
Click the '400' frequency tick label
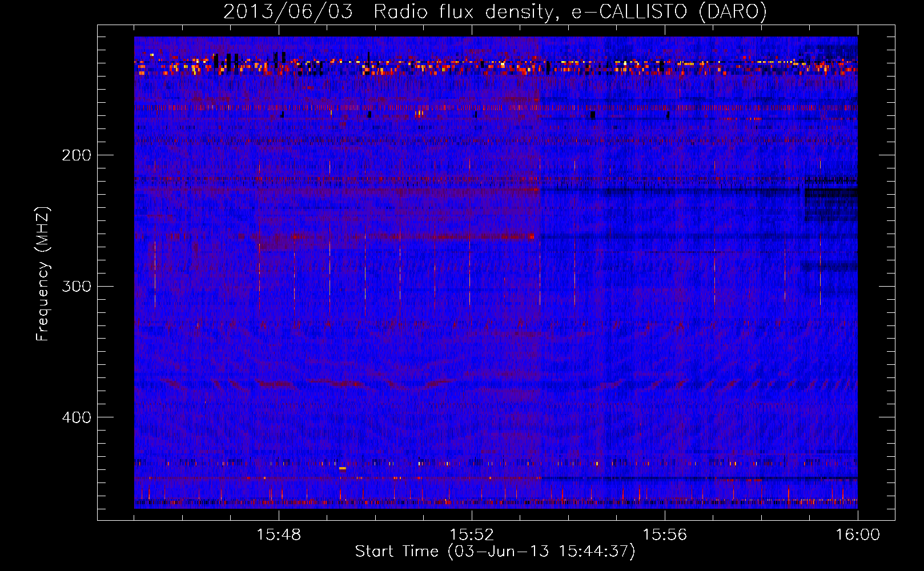(x=77, y=417)
